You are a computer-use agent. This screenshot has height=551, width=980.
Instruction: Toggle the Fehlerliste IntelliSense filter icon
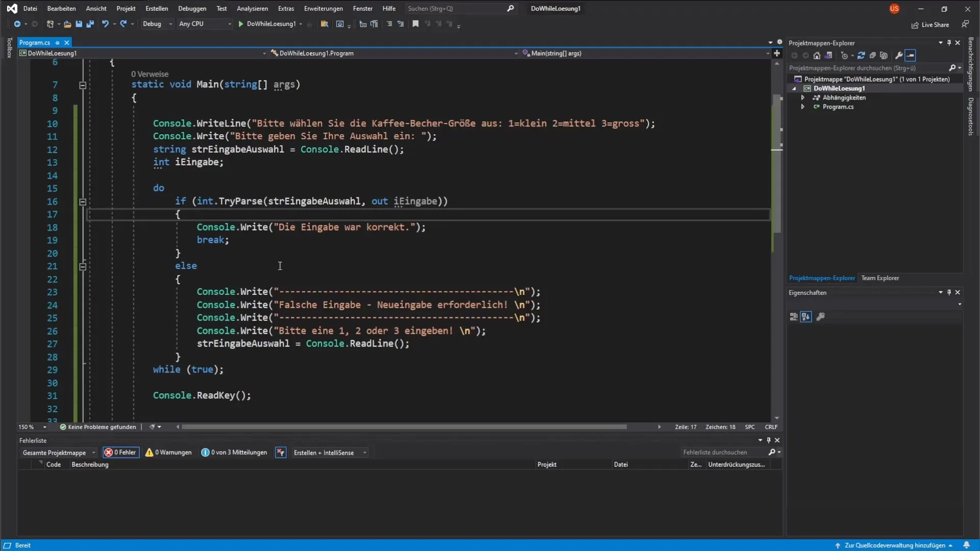(281, 453)
